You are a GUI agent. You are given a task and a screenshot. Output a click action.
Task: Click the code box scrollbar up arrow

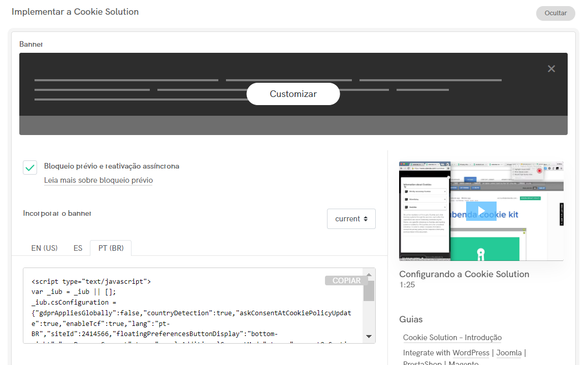coord(369,274)
